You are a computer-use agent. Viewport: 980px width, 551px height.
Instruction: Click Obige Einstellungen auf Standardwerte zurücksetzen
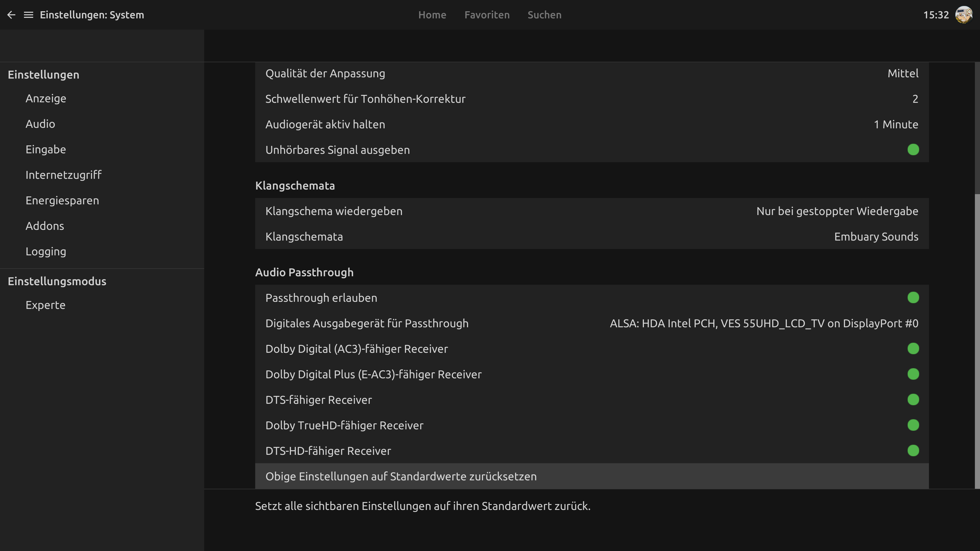point(592,476)
